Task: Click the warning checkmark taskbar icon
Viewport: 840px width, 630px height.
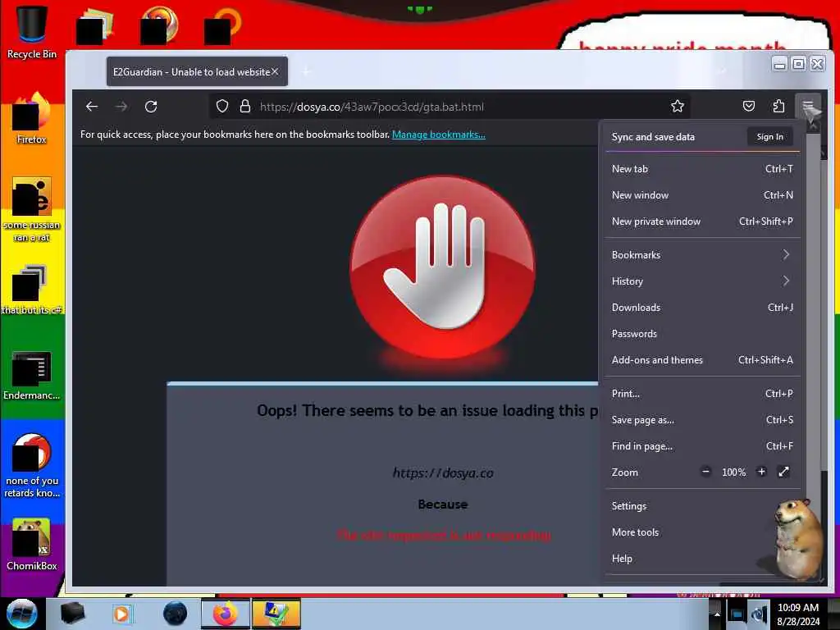Action: click(276, 614)
